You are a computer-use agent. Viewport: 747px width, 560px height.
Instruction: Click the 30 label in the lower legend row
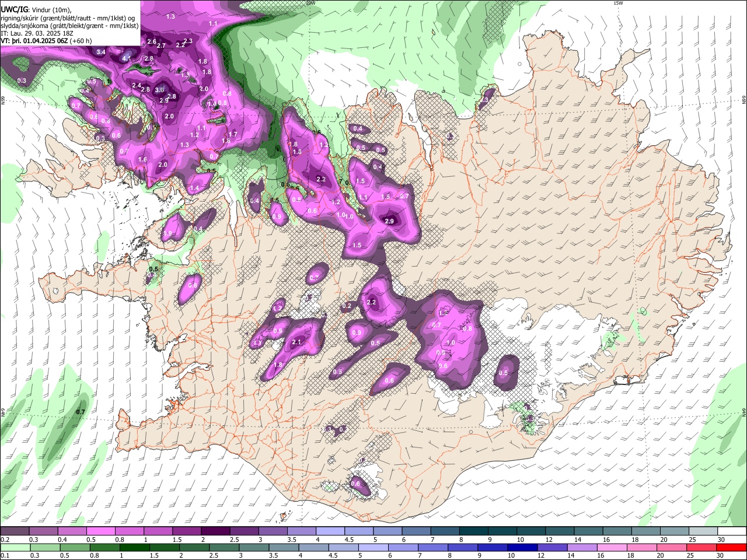(x=719, y=556)
